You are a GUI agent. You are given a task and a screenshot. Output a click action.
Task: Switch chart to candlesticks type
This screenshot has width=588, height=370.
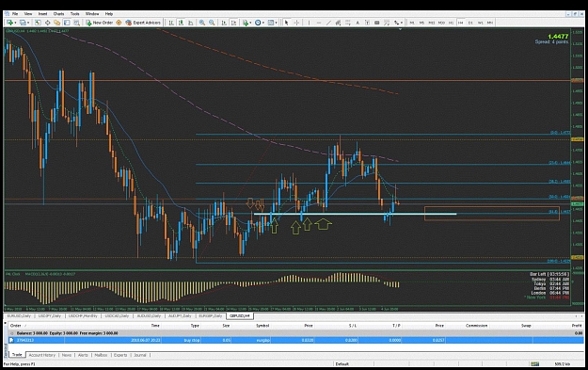pyautogui.click(x=181, y=23)
